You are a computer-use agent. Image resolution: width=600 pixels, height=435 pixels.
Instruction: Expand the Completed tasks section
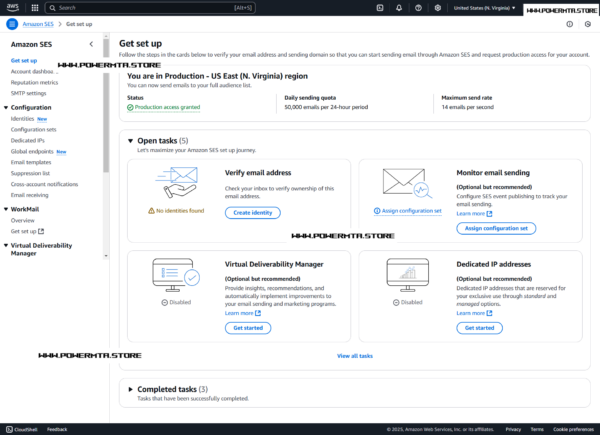pyautogui.click(x=130, y=389)
